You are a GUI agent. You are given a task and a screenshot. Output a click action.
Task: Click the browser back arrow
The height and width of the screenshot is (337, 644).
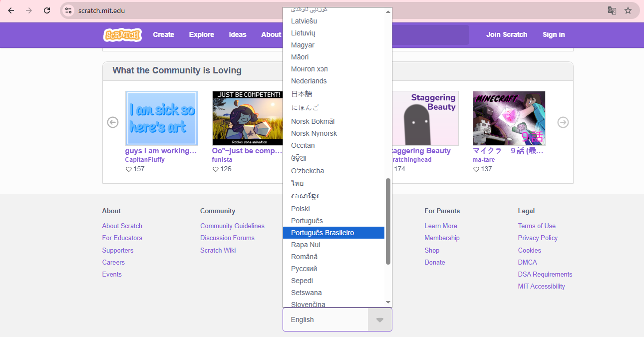11,10
